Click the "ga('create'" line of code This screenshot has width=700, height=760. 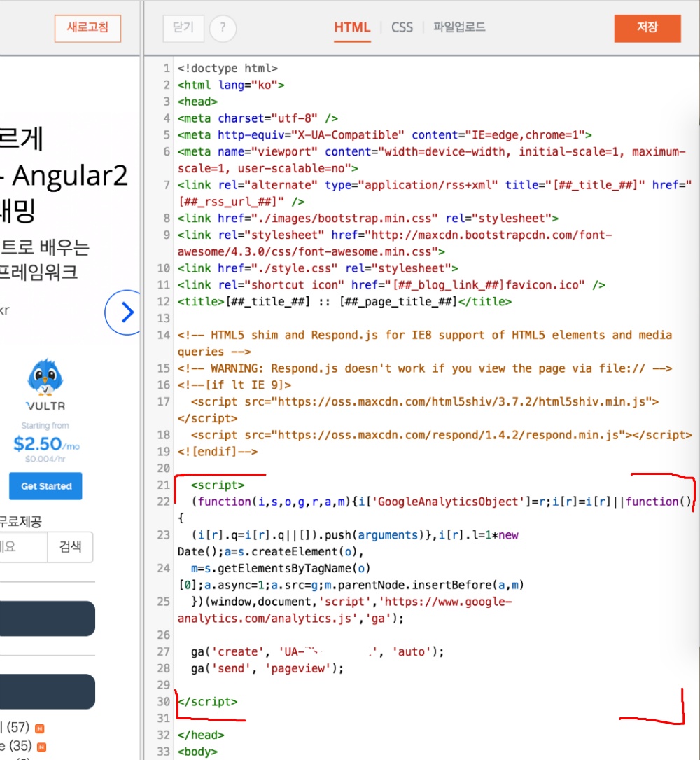(x=317, y=652)
